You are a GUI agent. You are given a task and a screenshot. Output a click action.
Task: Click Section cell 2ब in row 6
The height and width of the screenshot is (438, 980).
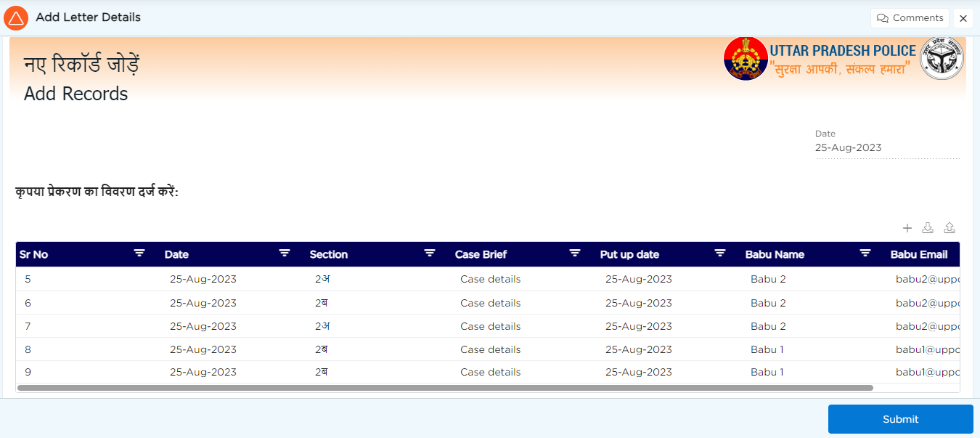(x=379, y=303)
